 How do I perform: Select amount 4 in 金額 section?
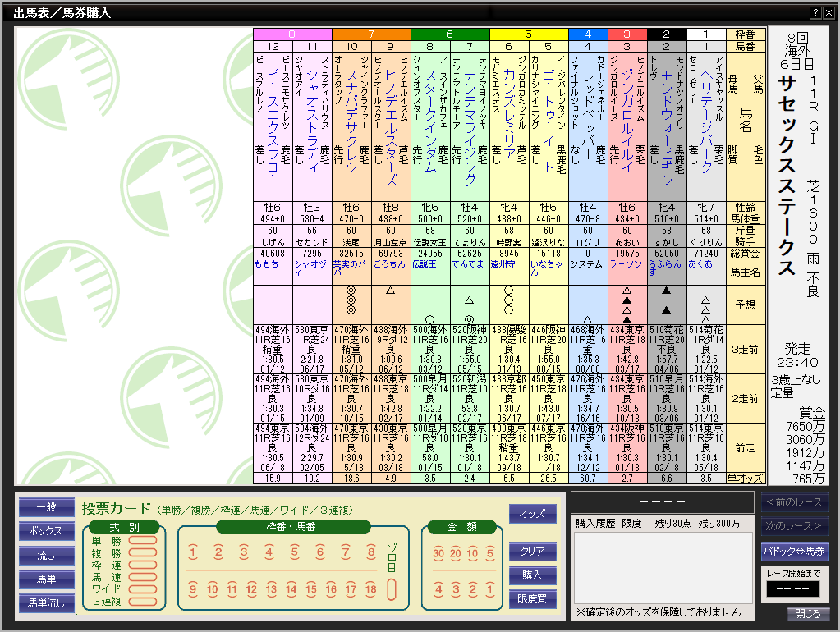coord(438,589)
